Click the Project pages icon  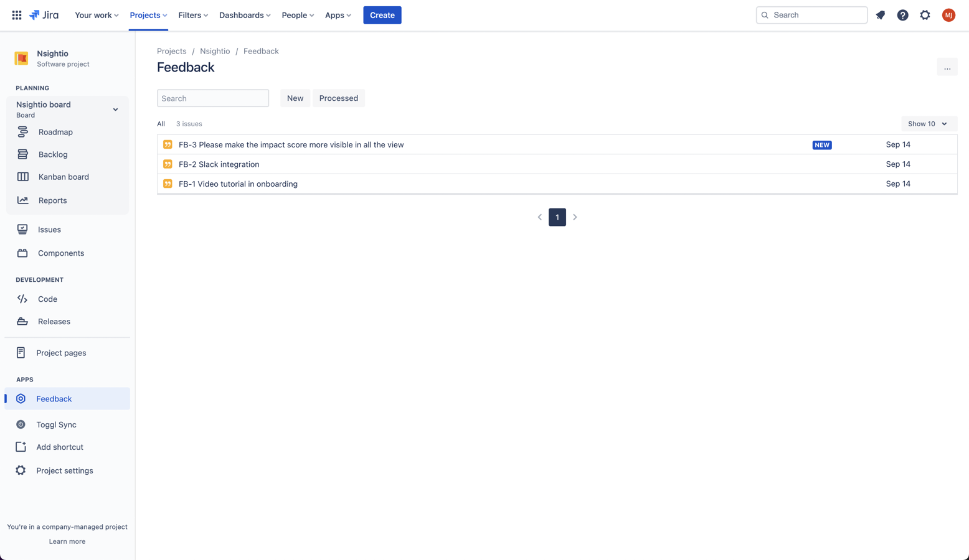click(21, 353)
